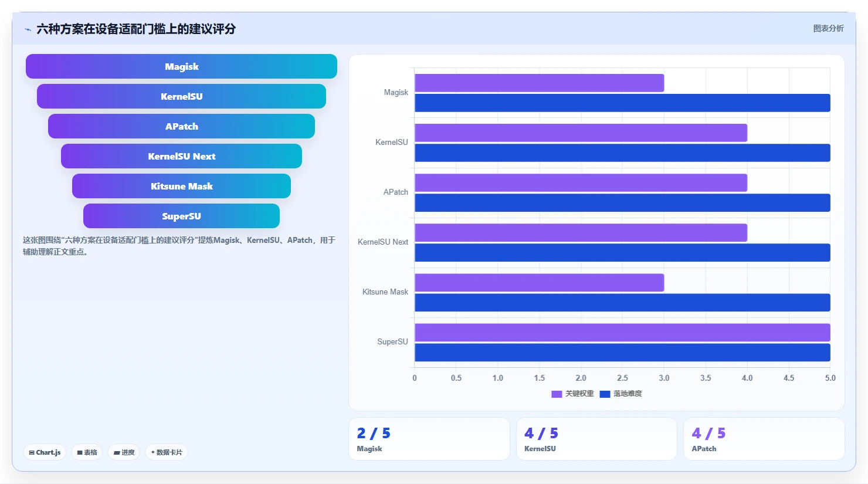Click KernelSU blue 落地难度 bar
The width and height of the screenshot is (868, 484).
[622, 153]
